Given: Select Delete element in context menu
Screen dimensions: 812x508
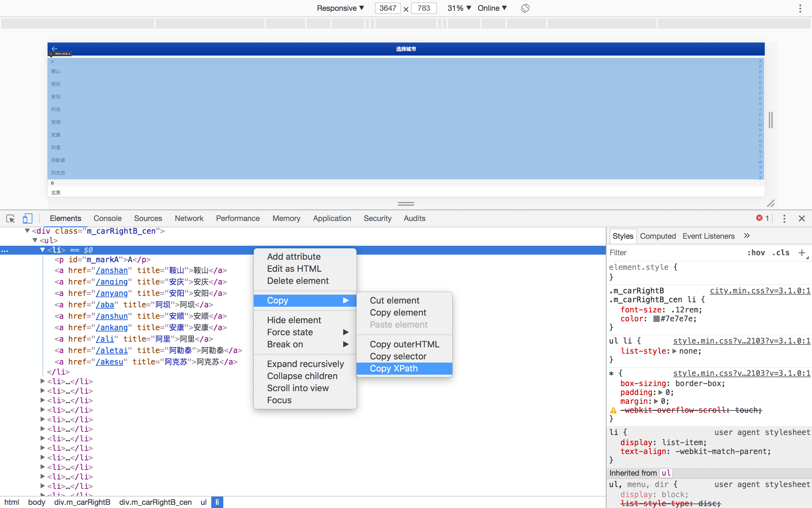Looking at the screenshot, I should point(305,281).
